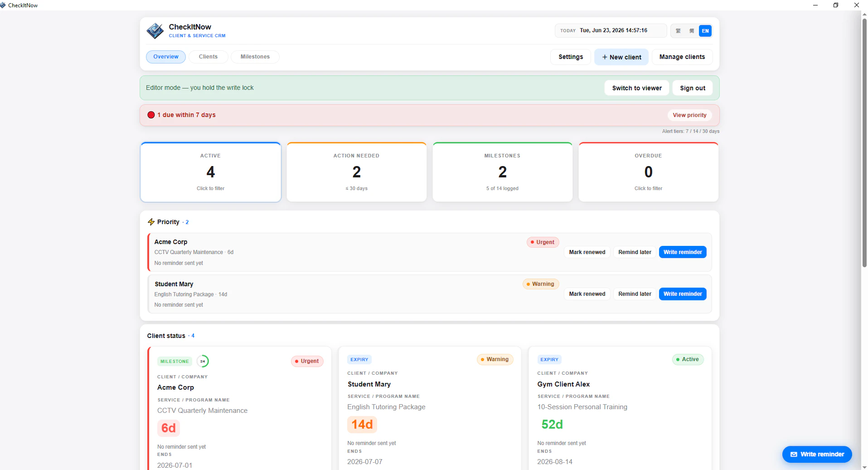The image size is (868, 470).
Task: Select the EN language option
Action: [705, 31]
